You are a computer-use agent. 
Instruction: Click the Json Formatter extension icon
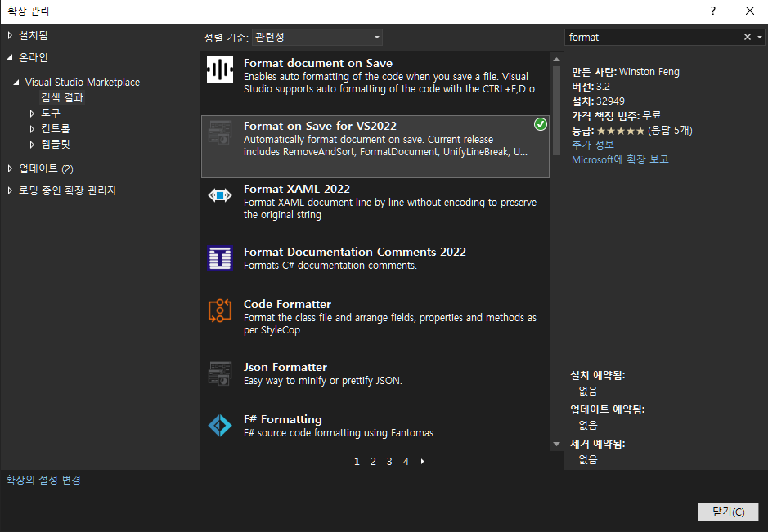[220, 373]
